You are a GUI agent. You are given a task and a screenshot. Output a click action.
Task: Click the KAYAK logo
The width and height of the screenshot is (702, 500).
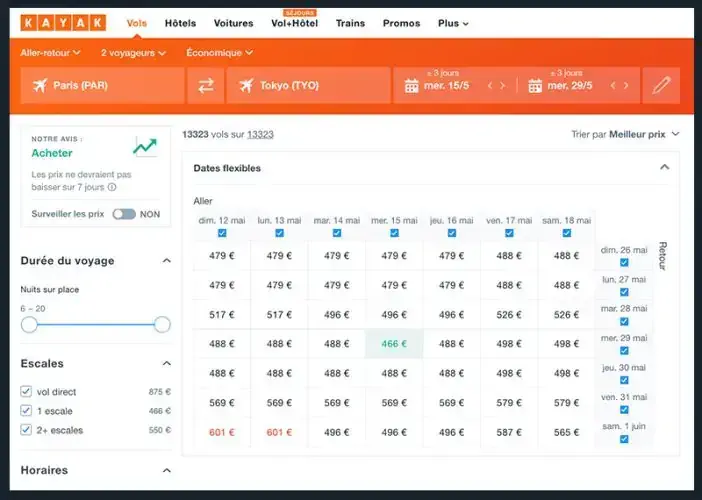coord(63,23)
